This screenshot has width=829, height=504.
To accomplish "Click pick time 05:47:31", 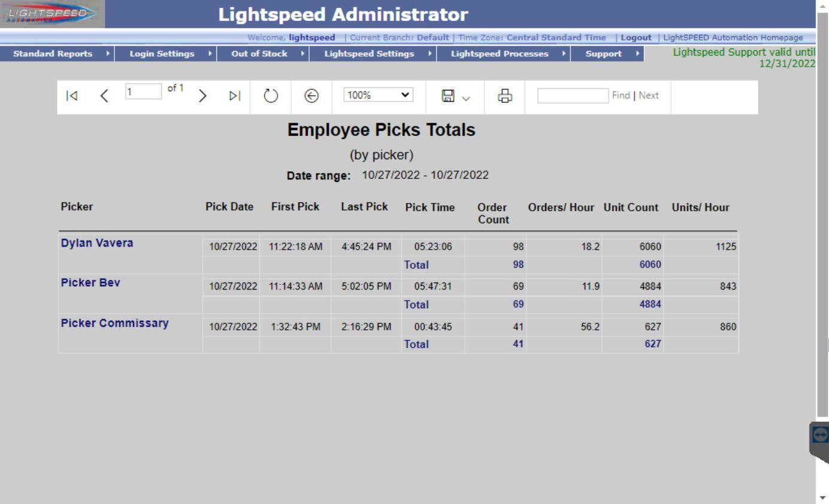I will click(432, 287).
